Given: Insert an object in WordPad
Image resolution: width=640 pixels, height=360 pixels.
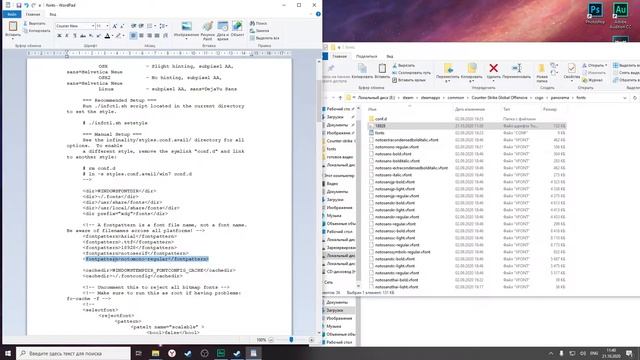Looking at the screenshot, I should pyautogui.click(x=237, y=27).
